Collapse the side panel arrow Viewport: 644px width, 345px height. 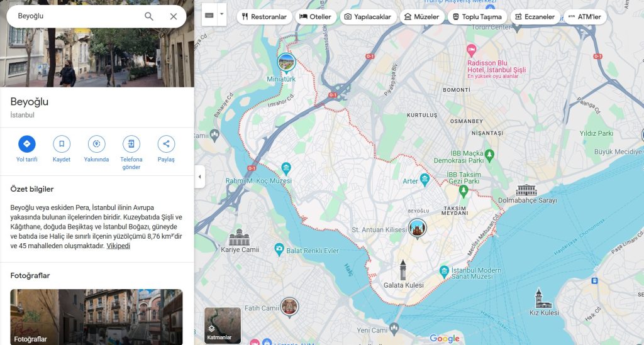click(x=199, y=177)
